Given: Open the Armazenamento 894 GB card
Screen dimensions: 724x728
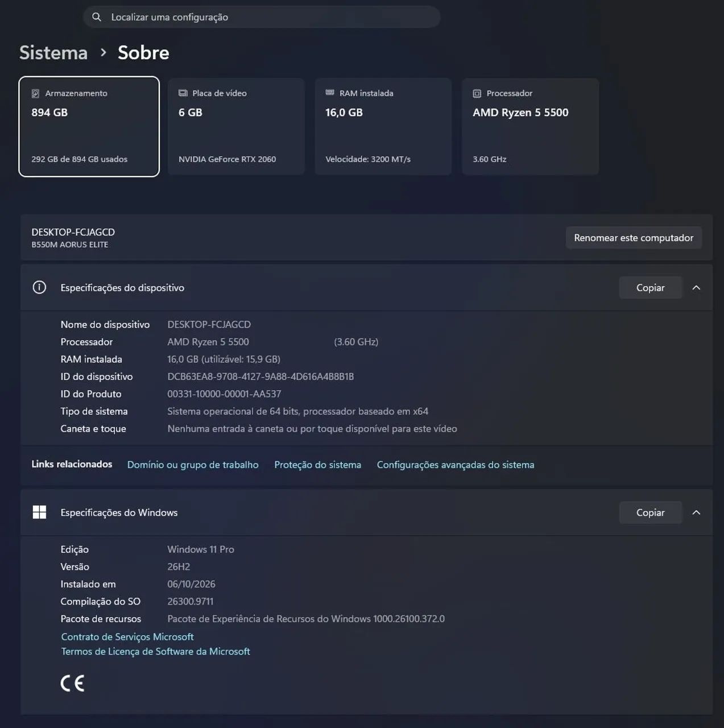Looking at the screenshot, I should click(x=89, y=126).
